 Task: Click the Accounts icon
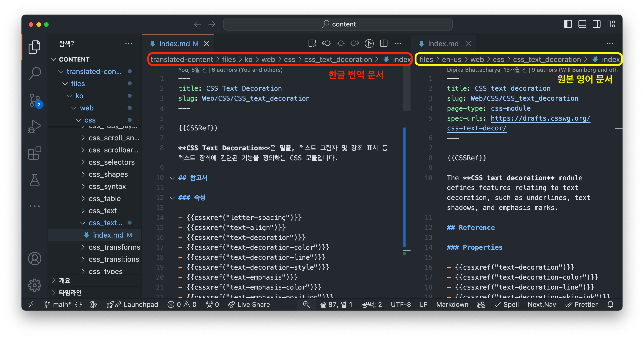(x=34, y=258)
